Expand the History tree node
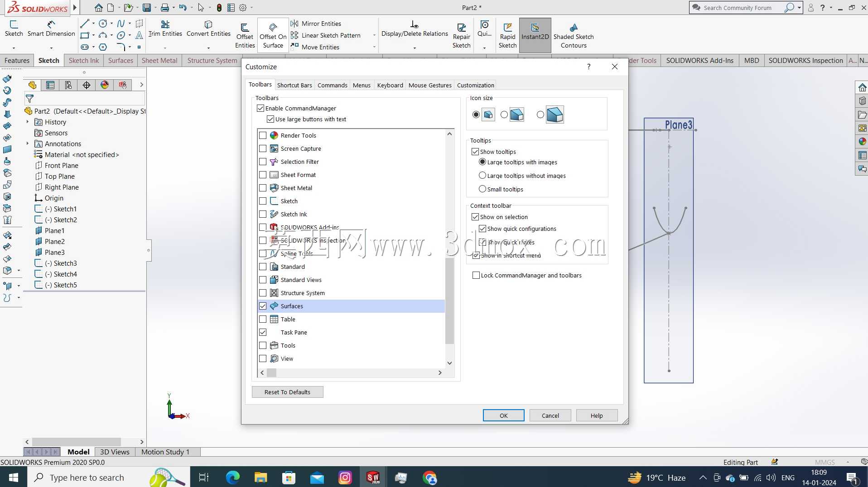 pos(28,122)
